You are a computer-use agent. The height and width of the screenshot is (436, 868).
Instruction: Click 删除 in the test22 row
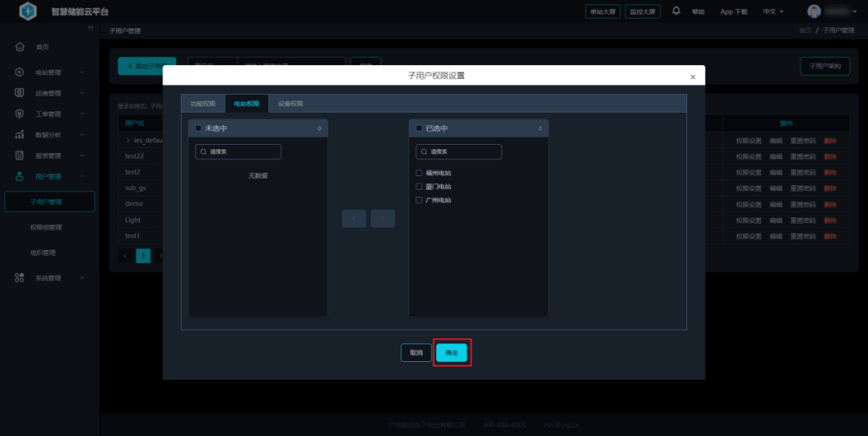829,157
